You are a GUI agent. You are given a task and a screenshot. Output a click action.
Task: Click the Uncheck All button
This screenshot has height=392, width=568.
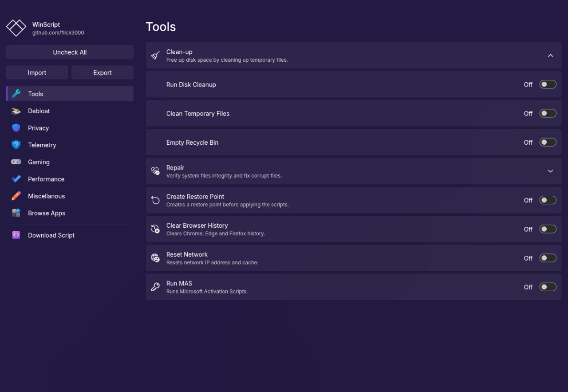point(69,52)
